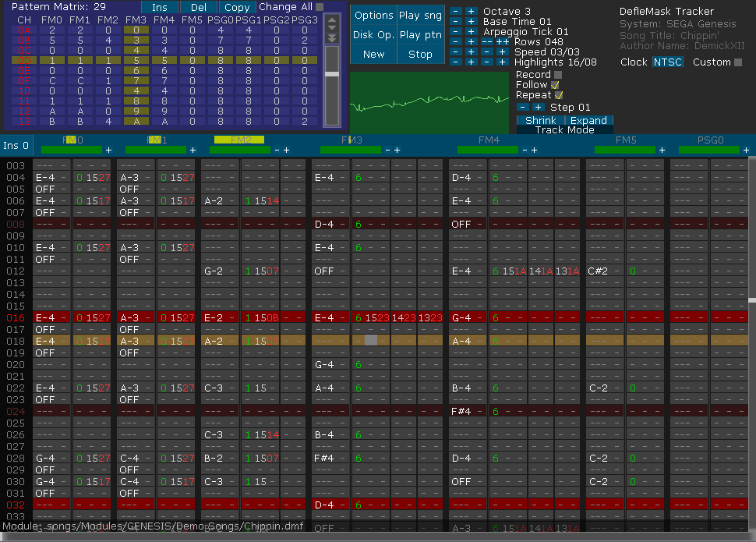Click the C#2 note on row 012
This screenshot has height=542, width=756.
coord(598,271)
